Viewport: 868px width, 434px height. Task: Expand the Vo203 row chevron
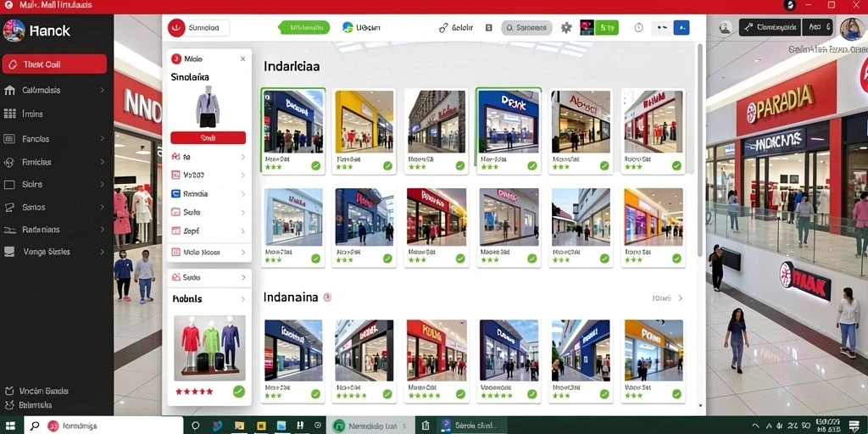[x=242, y=175]
